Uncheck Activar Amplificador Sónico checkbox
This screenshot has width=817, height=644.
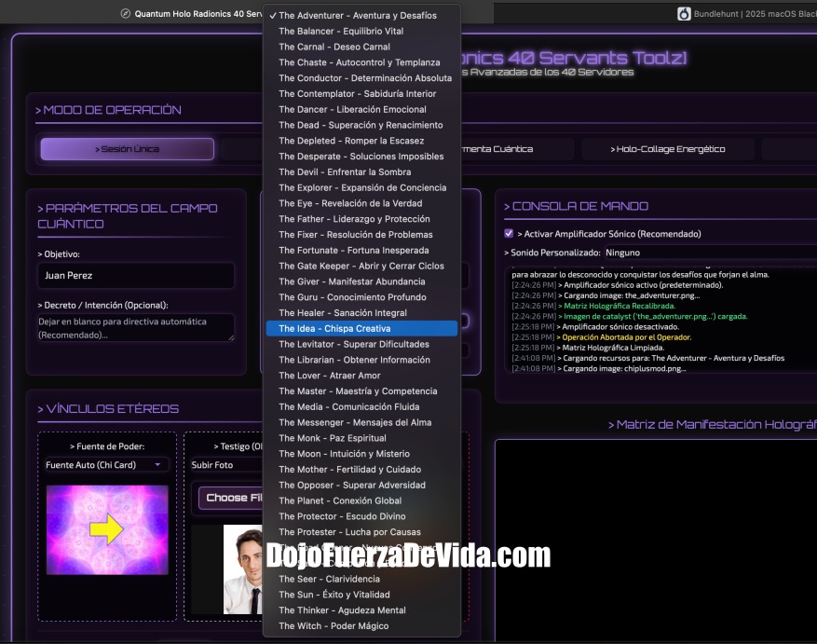point(509,234)
